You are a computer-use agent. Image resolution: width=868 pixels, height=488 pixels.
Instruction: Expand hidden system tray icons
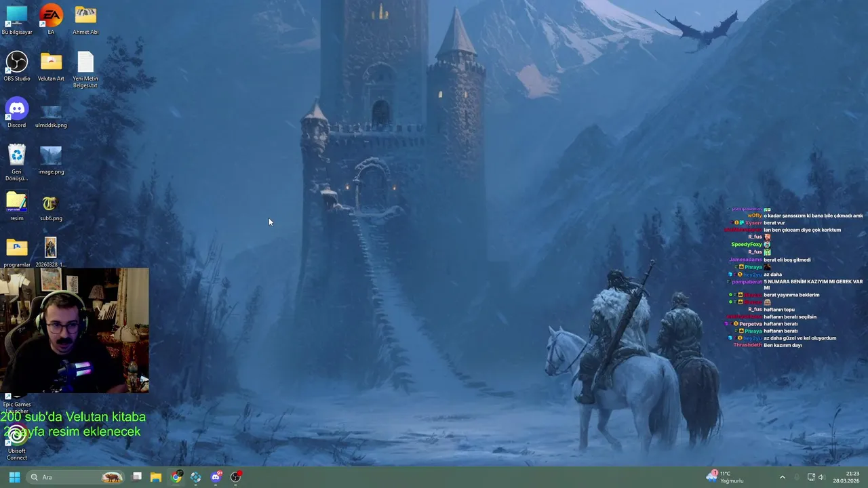click(782, 477)
